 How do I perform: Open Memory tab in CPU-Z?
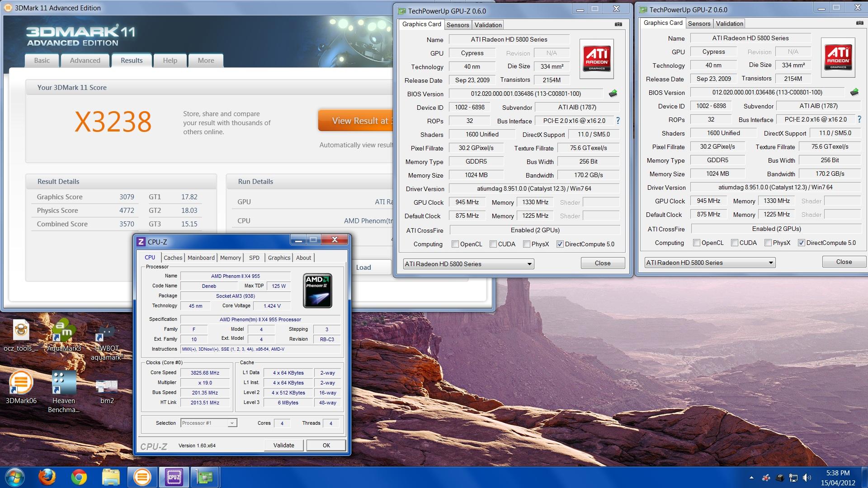click(x=231, y=258)
